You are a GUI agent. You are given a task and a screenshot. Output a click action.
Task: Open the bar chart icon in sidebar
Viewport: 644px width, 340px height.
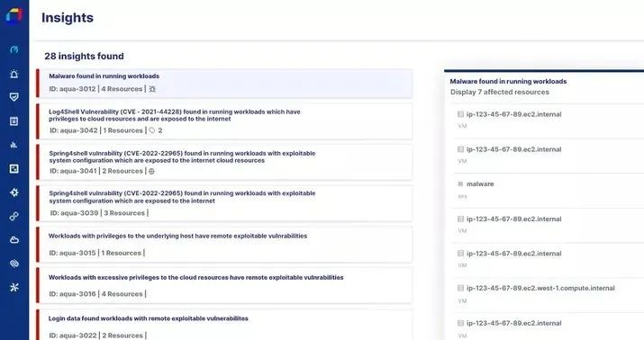14,145
